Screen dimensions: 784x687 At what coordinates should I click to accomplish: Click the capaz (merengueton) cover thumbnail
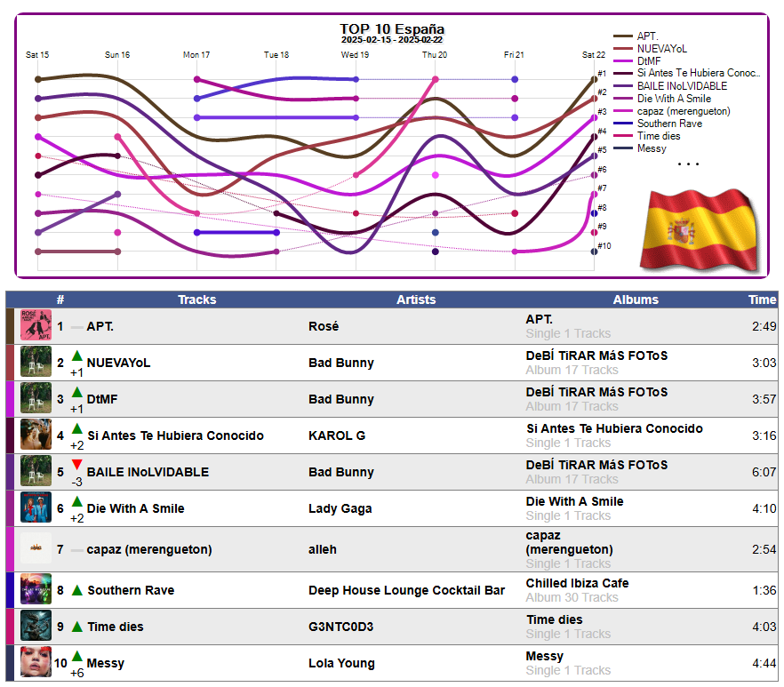point(36,548)
